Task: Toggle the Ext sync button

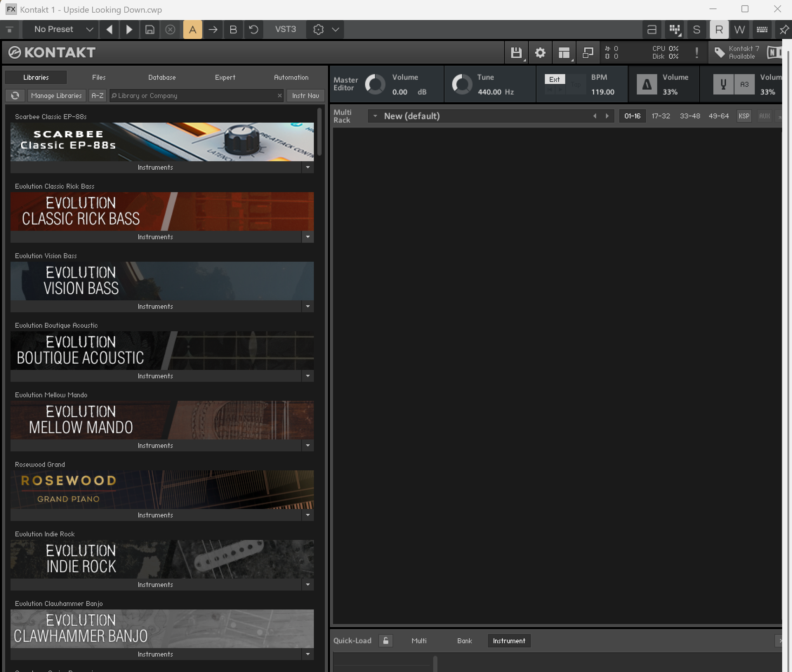Action: 554,79
